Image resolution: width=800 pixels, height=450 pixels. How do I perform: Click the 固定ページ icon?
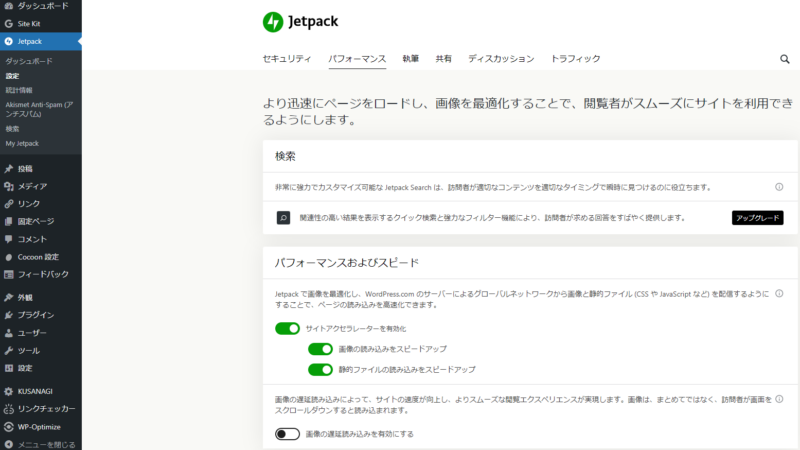coord(9,221)
